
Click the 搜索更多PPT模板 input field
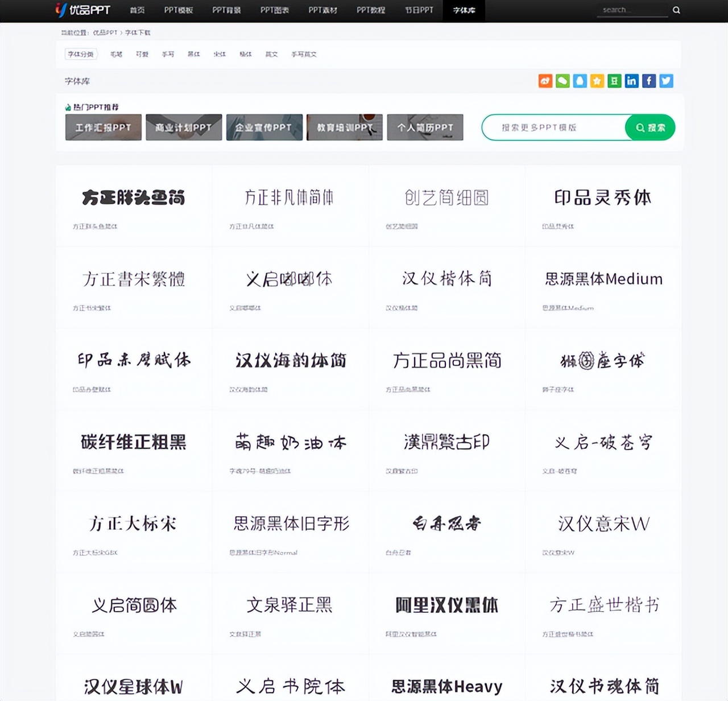coord(554,127)
